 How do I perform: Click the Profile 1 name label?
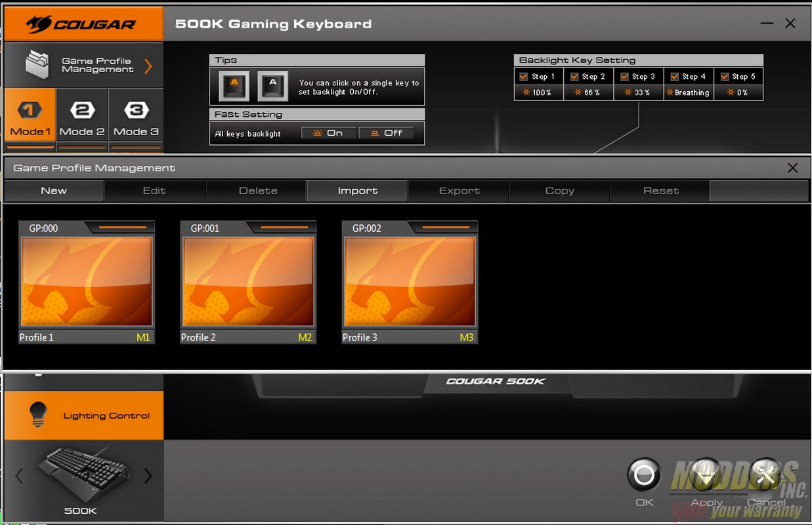tap(37, 337)
